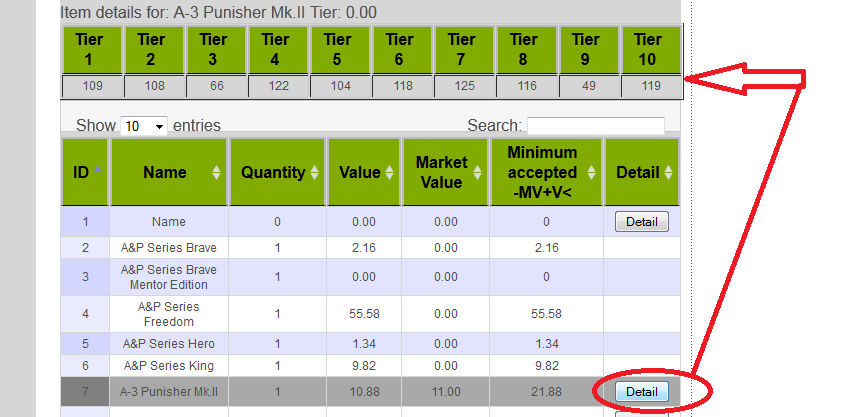Click Tier 8 count value 116
The height and width of the screenshot is (417, 849).
coord(526,86)
